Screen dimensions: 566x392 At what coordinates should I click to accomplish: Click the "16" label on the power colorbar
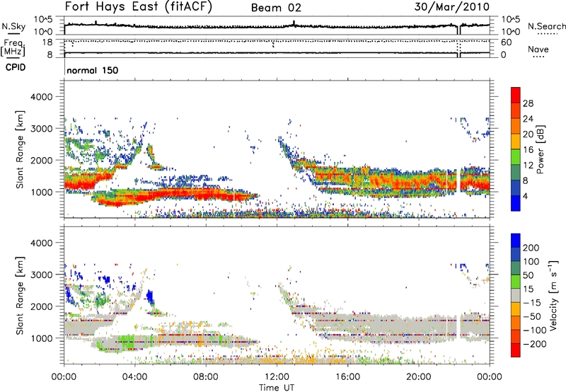point(528,150)
